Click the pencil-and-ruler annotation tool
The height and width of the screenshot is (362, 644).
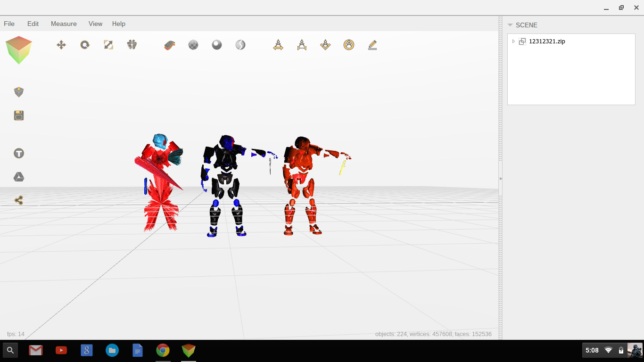(x=372, y=45)
